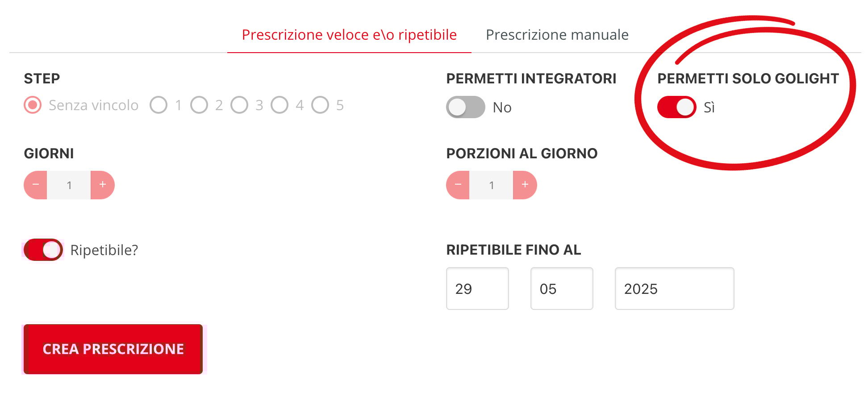Image resolution: width=868 pixels, height=396 pixels.
Task: Choose step 2 radio button
Action: pos(199,105)
